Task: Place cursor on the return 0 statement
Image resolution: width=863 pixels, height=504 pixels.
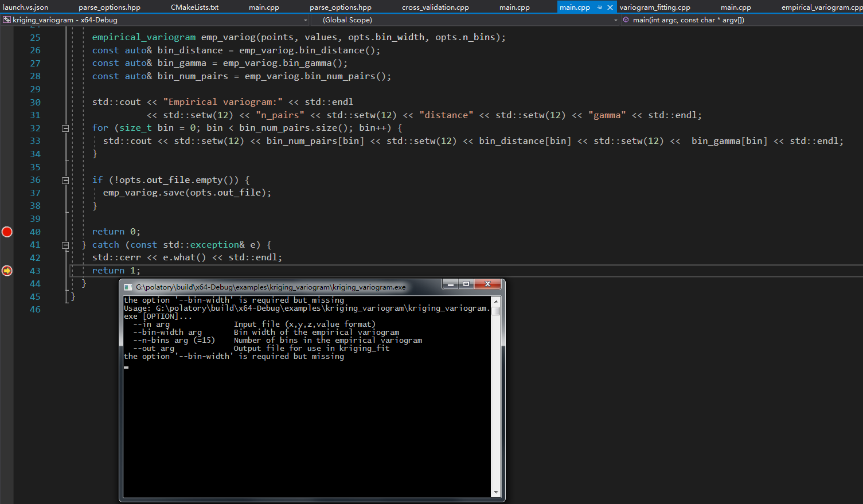Action: click(x=116, y=232)
